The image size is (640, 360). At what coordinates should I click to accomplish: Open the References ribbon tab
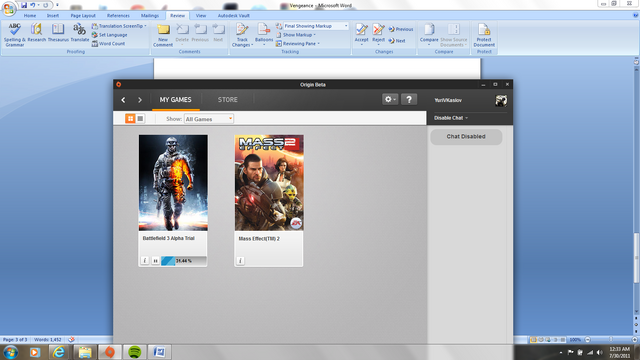(x=118, y=16)
